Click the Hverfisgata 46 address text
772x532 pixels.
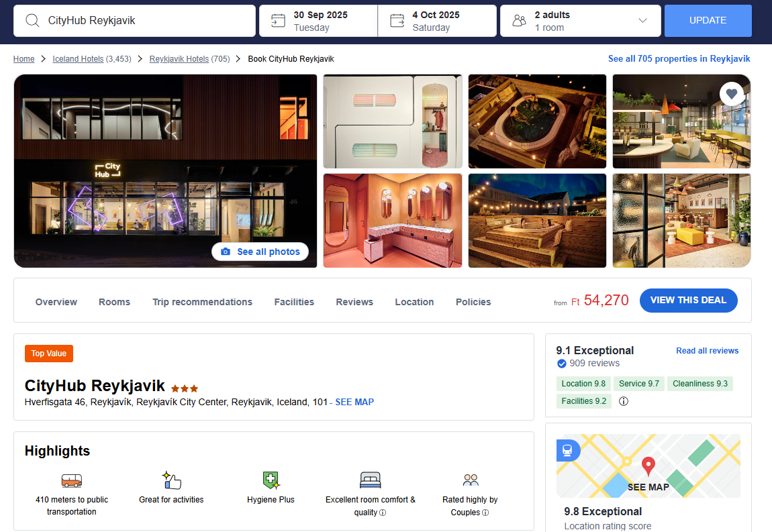click(176, 402)
